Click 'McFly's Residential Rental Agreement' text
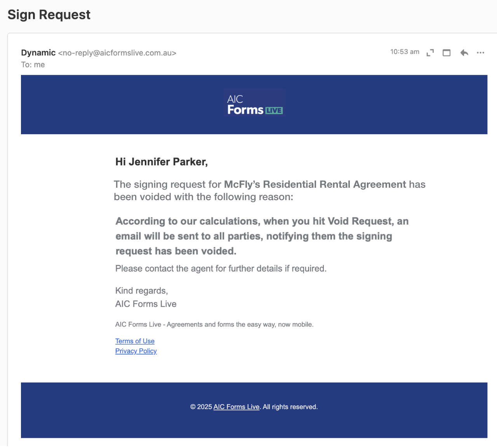Image resolution: width=497 pixels, height=448 pixels. coord(315,184)
